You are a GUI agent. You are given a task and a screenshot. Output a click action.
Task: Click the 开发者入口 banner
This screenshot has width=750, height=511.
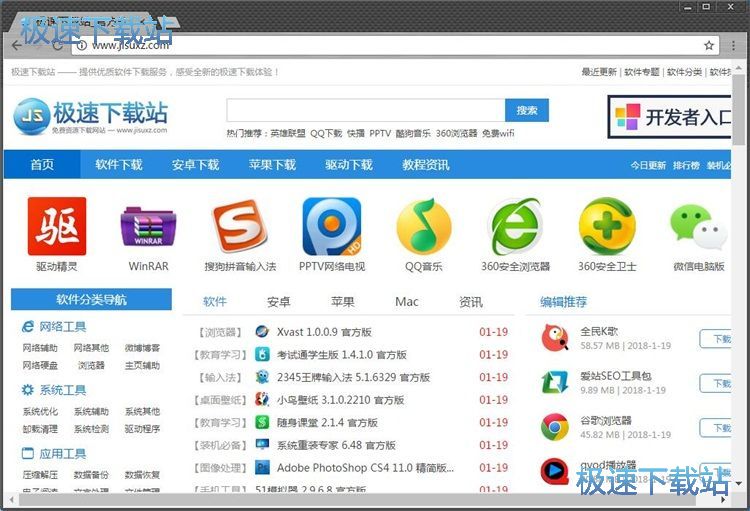(x=669, y=117)
